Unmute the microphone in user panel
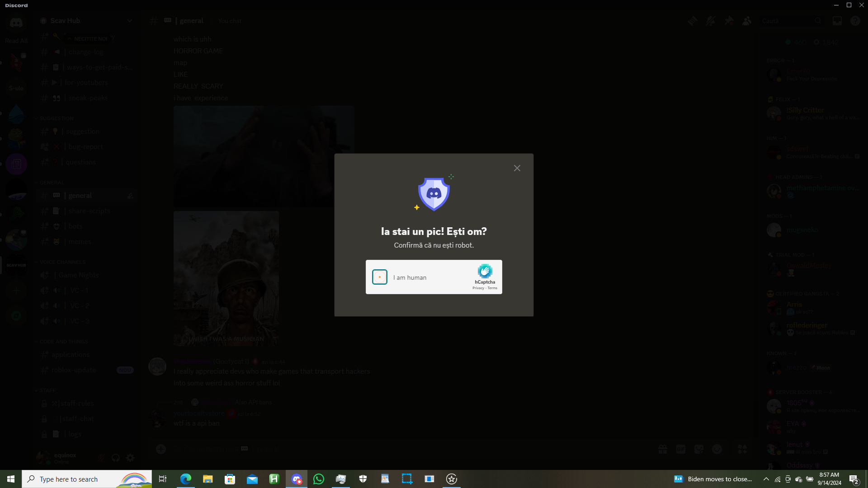 click(101, 458)
